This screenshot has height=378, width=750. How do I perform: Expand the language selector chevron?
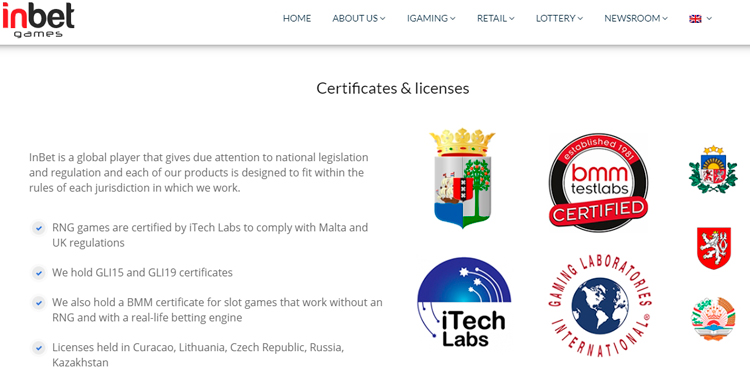[x=709, y=19]
